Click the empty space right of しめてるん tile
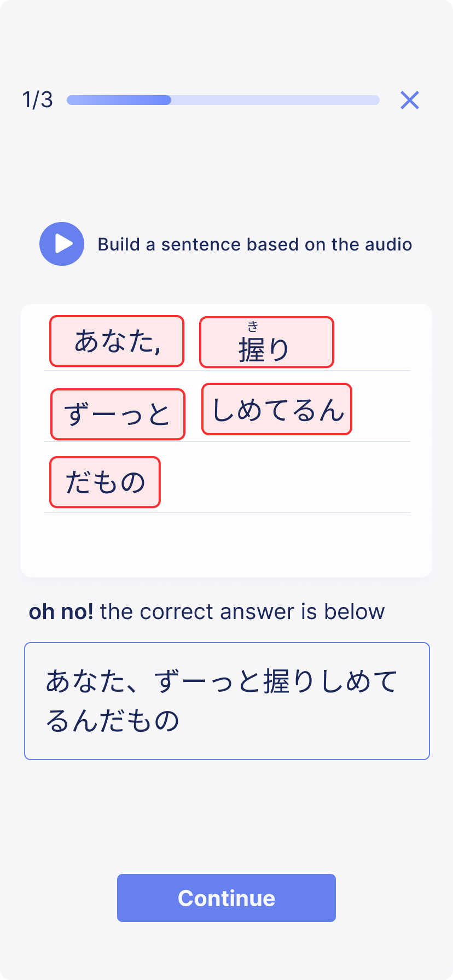 [x=381, y=410]
